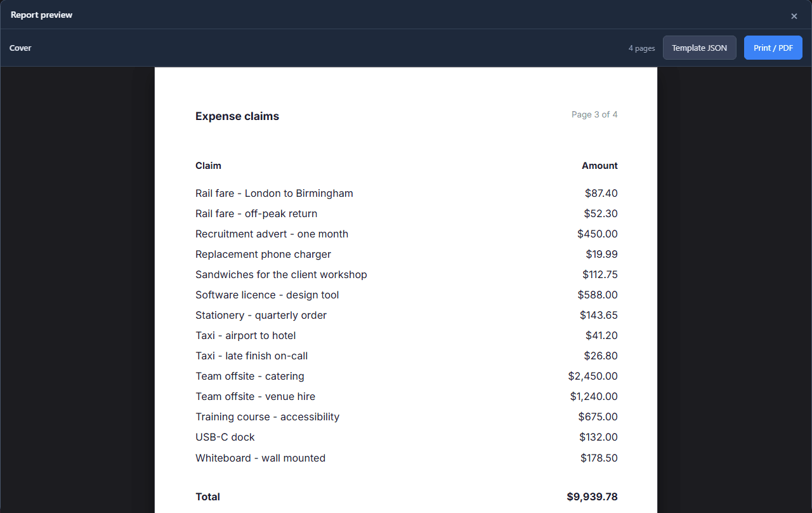Select 'Sandwiches for the client workshop' claim
This screenshot has width=812, height=513.
point(281,274)
